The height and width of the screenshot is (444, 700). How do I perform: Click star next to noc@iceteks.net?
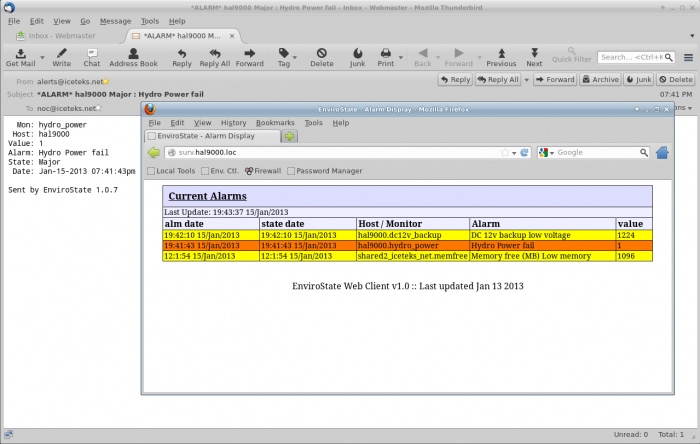pos(99,108)
